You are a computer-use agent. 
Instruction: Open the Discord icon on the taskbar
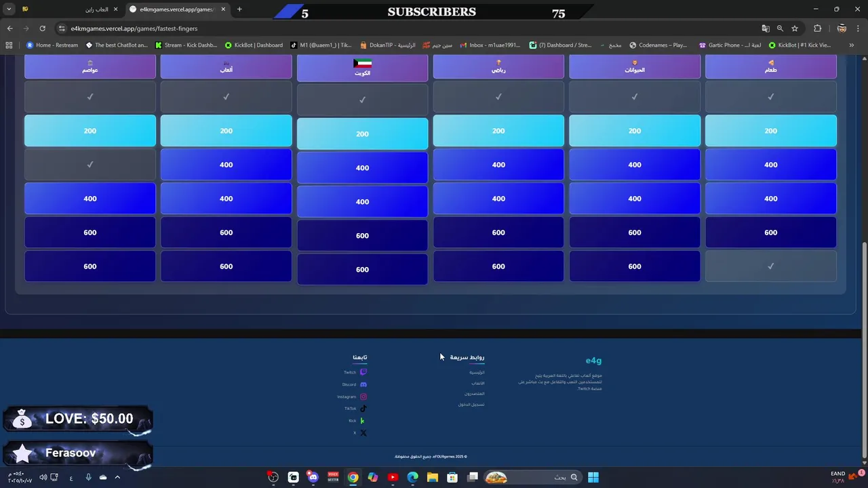coord(313,477)
